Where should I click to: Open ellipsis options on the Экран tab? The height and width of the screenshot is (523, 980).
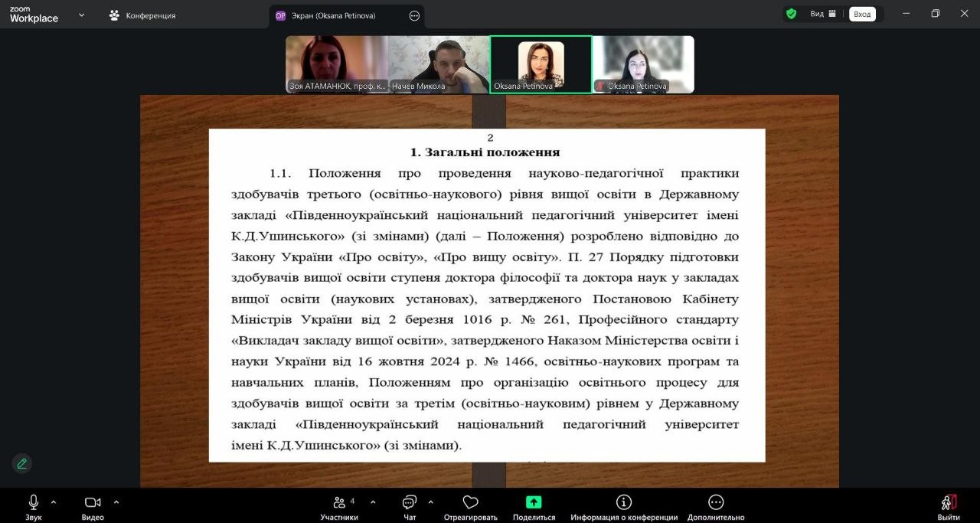[x=414, y=15]
